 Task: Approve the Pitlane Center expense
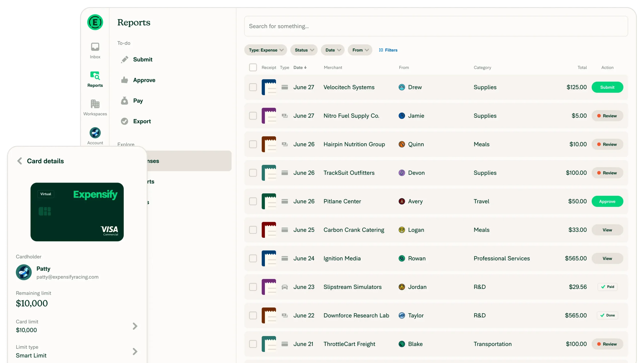pyautogui.click(x=607, y=201)
